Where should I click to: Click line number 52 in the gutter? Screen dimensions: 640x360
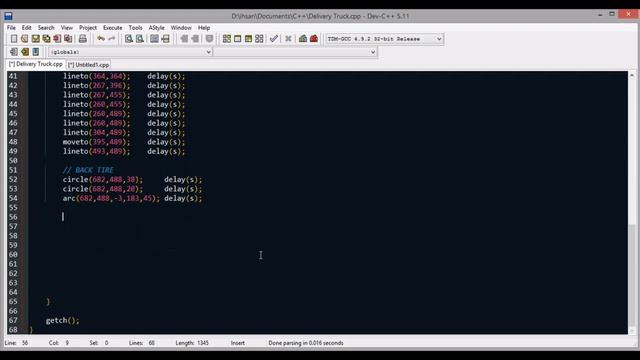13,180
